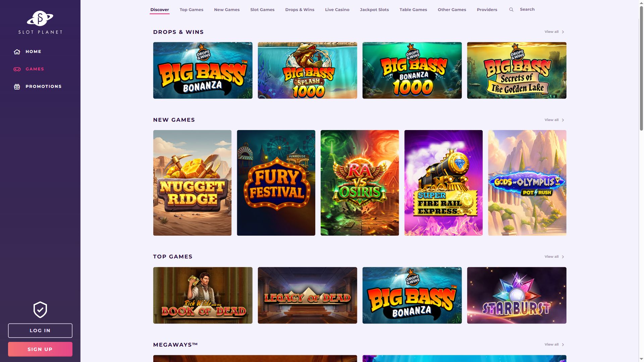Click the PROMOTIONS sidebar label
Viewport: 644px width, 362px height.
click(x=44, y=86)
